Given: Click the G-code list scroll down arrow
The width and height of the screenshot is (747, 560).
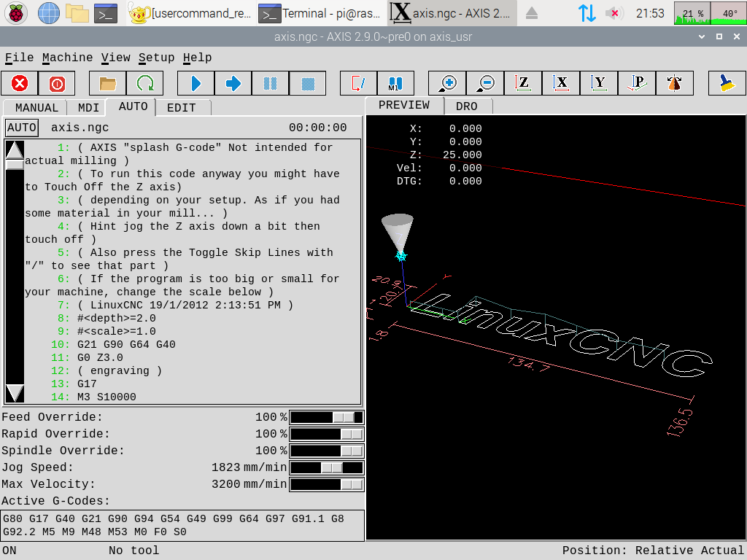Looking at the screenshot, I should [x=15, y=394].
